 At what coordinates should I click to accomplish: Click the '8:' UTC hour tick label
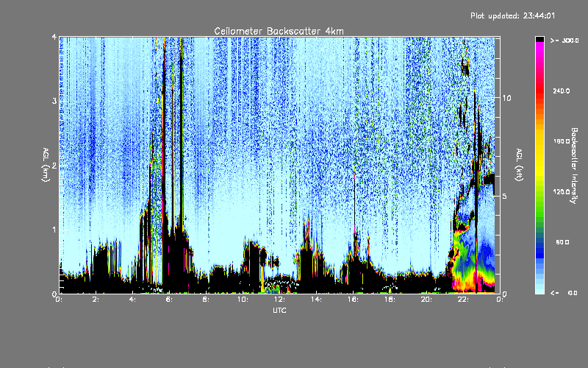[206, 300]
